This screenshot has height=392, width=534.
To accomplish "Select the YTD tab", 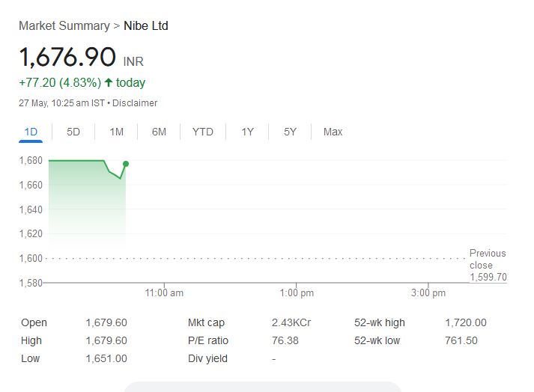I will (202, 132).
